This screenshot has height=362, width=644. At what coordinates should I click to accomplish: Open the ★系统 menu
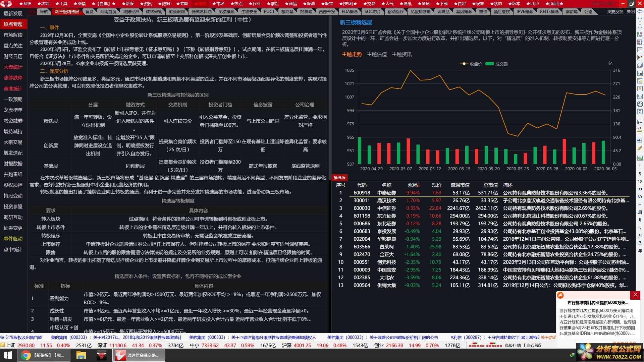[25, 4]
